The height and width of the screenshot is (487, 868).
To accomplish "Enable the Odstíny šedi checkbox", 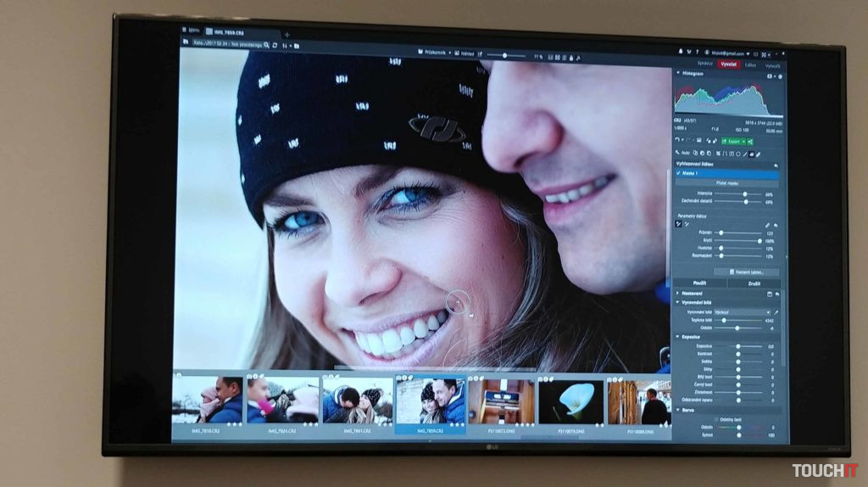I will point(715,419).
